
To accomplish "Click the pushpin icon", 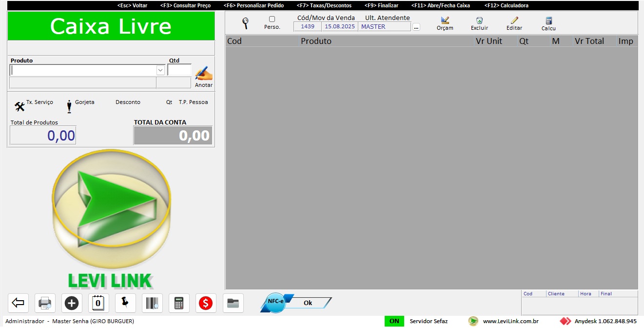I will coord(125,303).
